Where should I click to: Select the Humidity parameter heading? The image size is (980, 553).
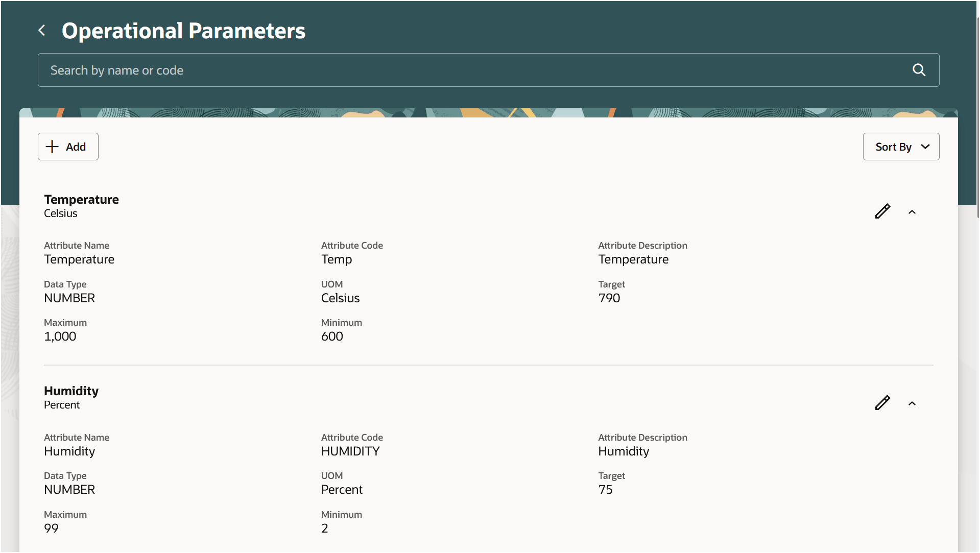point(71,391)
